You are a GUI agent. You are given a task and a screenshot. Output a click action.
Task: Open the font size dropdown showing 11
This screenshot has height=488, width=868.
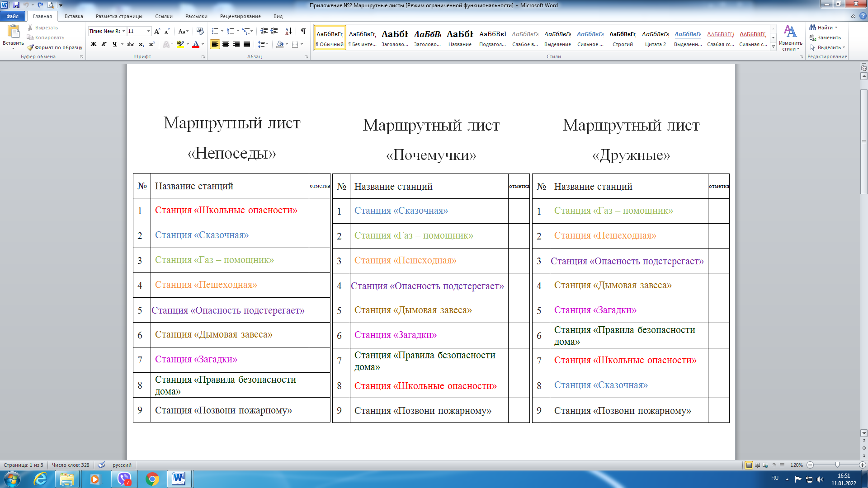tap(148, 31)
